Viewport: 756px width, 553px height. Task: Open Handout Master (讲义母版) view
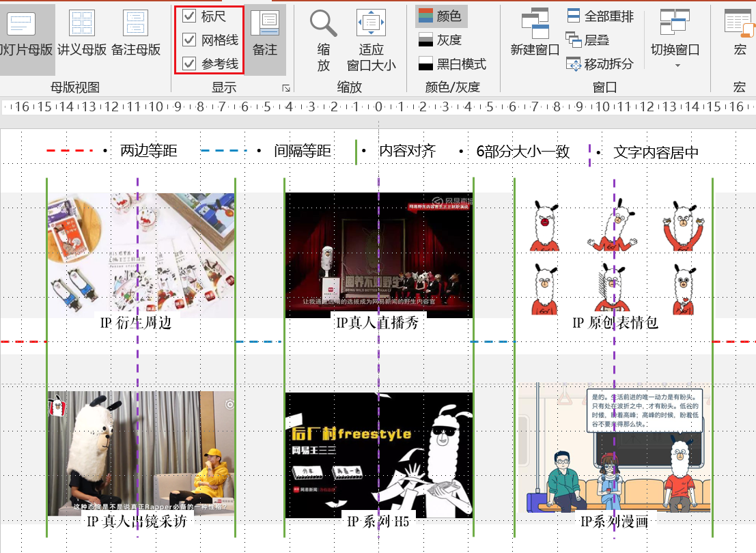82,33
